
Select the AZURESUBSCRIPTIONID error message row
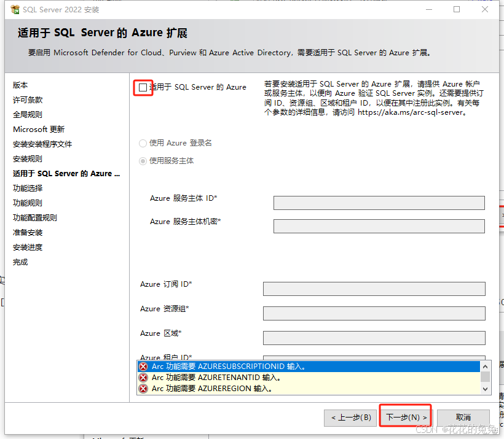click(x=309, y=367)
